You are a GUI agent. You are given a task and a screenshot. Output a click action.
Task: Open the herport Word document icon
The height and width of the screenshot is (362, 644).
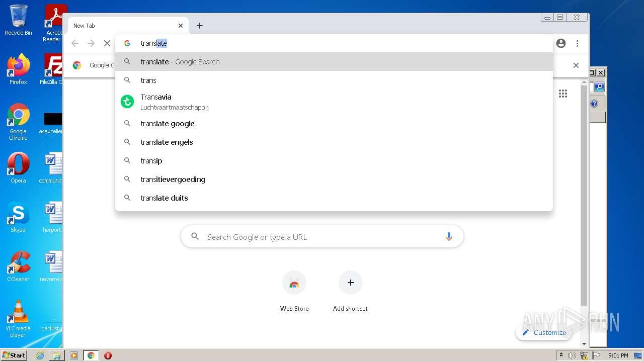52,217
